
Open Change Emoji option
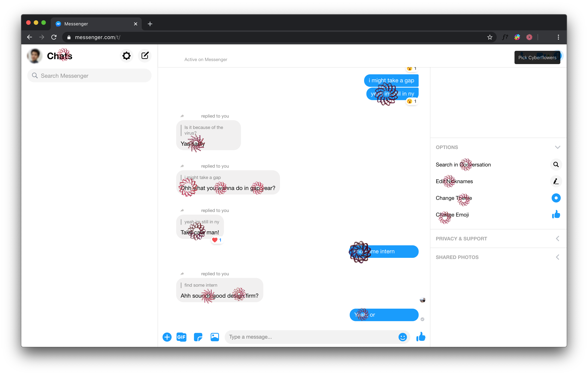coord(452,215)
